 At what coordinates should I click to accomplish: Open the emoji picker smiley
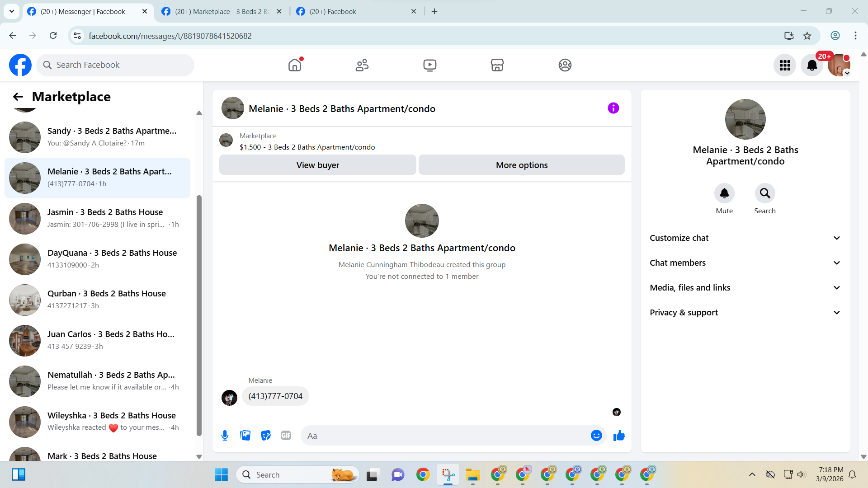coord(596,436)
